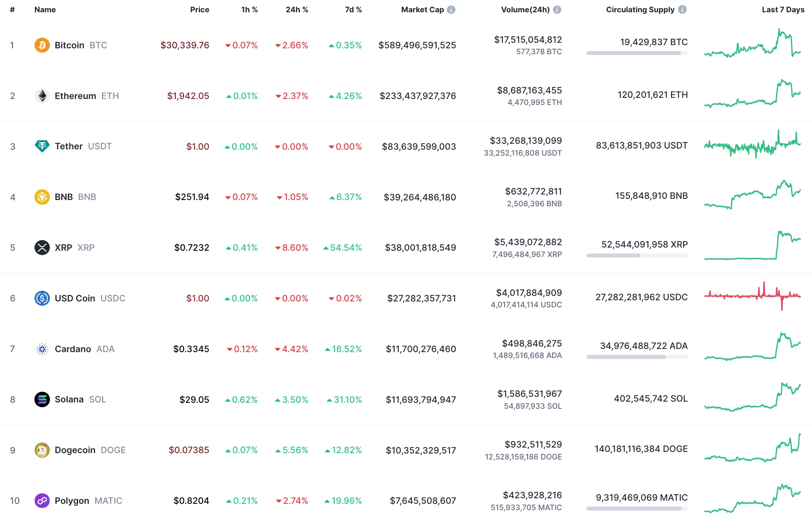This screenshot has height=526, width=812.
Task: Click the Bitcoin logo icon
Action: [x=42, y=45]
